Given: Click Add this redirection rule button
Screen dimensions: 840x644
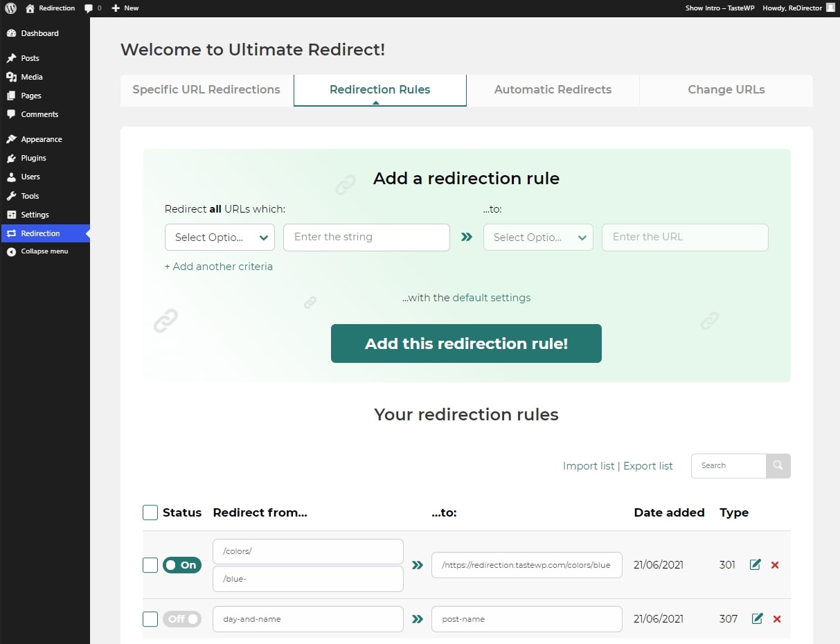Looking at the screenshot, I should coord(466,343).
